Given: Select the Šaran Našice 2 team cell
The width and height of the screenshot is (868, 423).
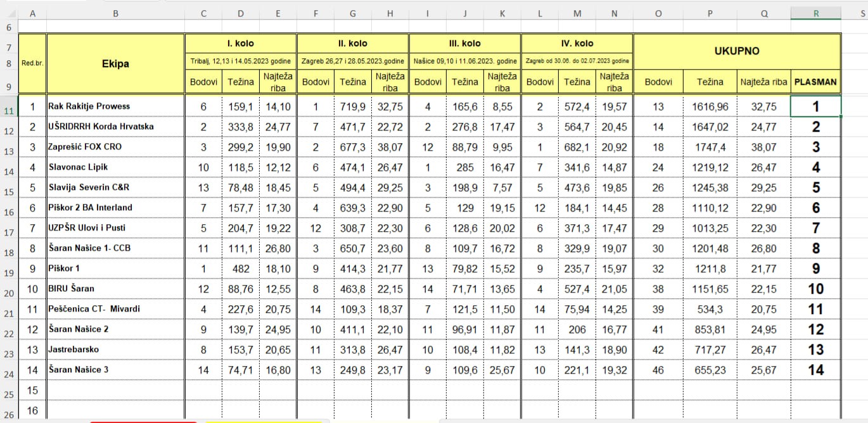Looking at the screenshot, I should pyautogui.click(x=115, y=329).
